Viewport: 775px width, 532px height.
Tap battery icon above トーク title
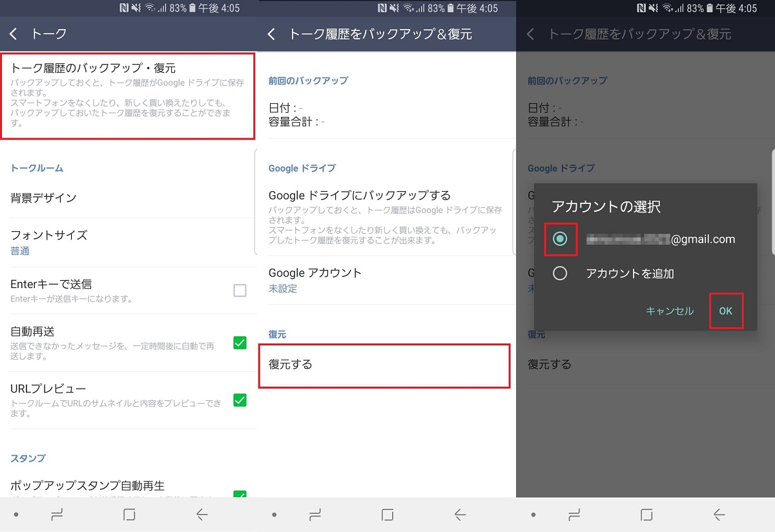(192, 8)
